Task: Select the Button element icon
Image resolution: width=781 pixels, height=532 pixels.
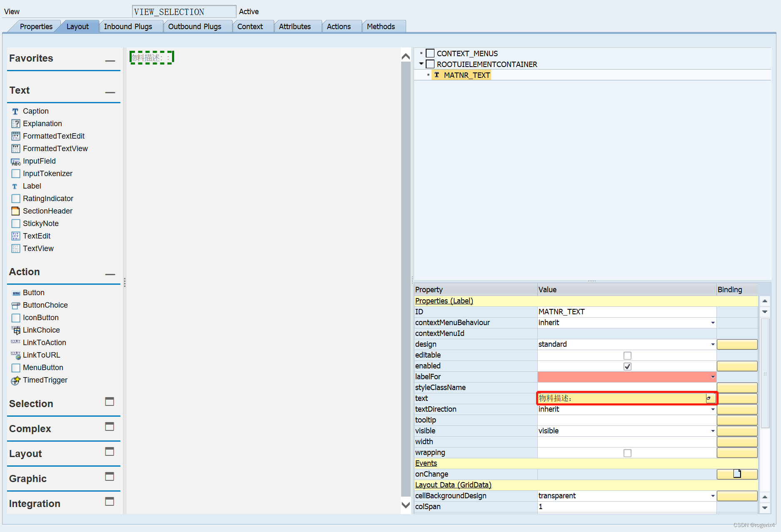Action: 15,293
